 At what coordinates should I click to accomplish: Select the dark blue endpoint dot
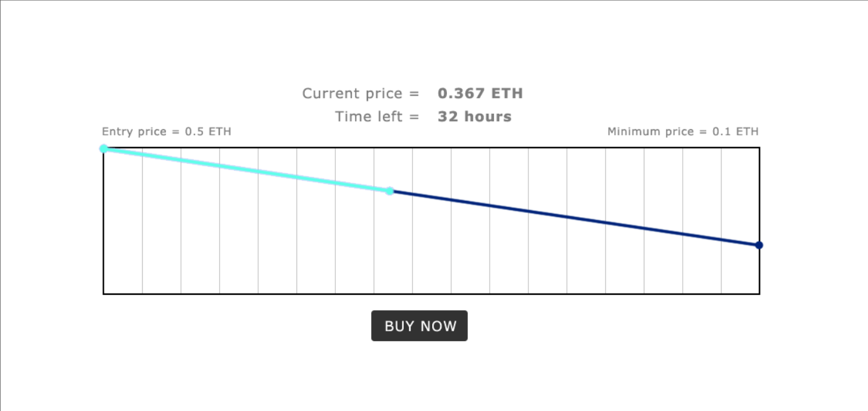(759, 245)
